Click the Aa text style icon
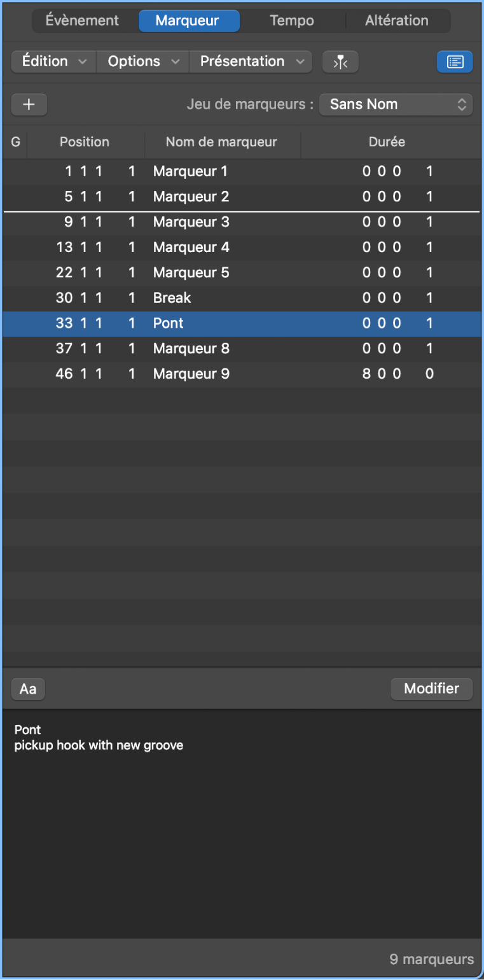The height and width of the screenshot is (980, 484). (x=27, y=689)
